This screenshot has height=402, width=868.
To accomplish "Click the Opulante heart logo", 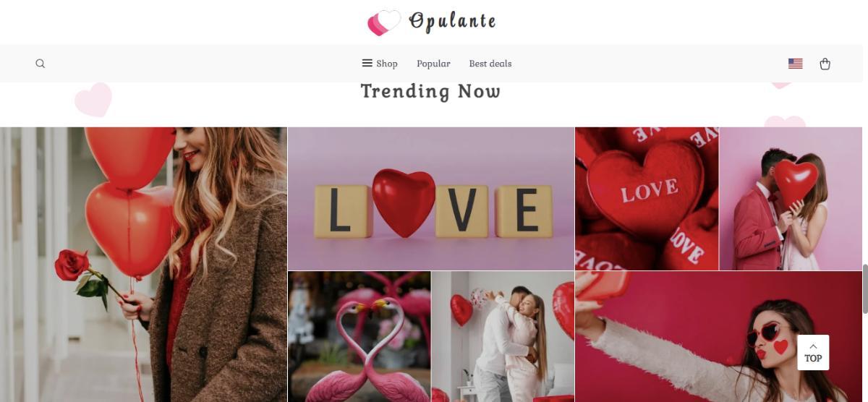I will [384, 22].
